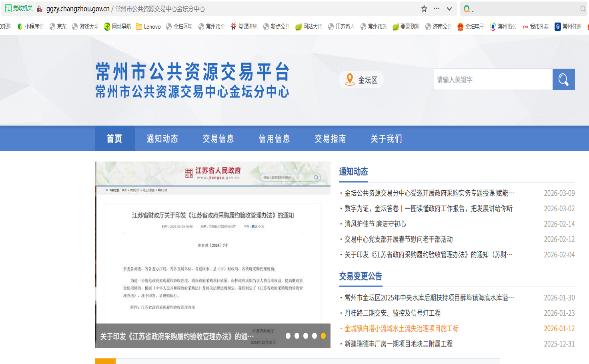Open the notice dated 2026-02-04
Image resolution: width=589 pixels, height=364 pixels.
[x=428, y=255]
